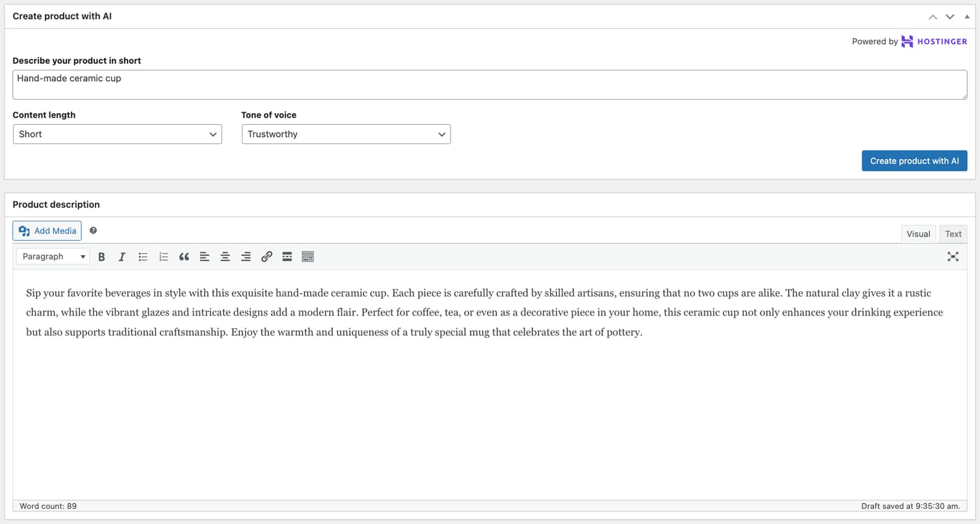980x524 pixels.
Task: Align text to the right
Action: 245,256
